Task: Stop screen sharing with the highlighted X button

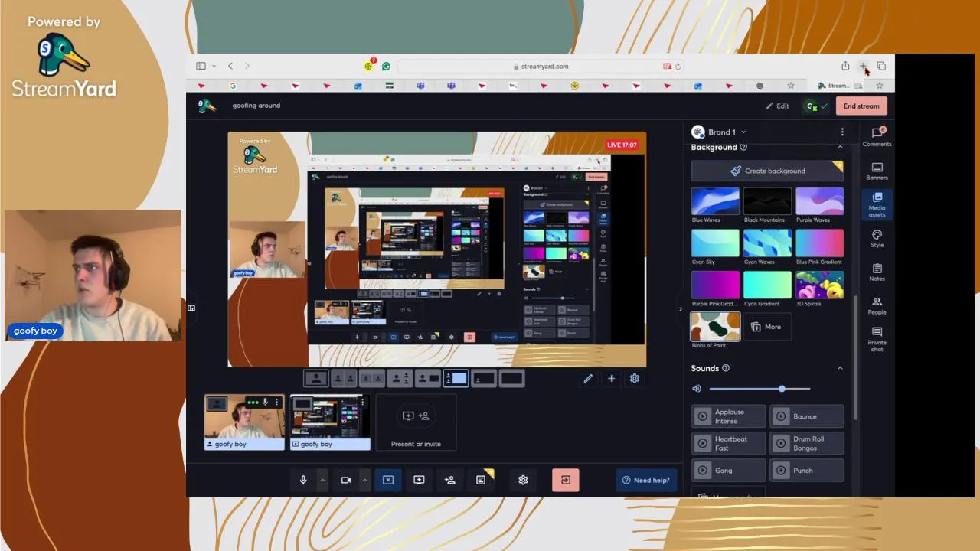Action: [x=388, y=480]
